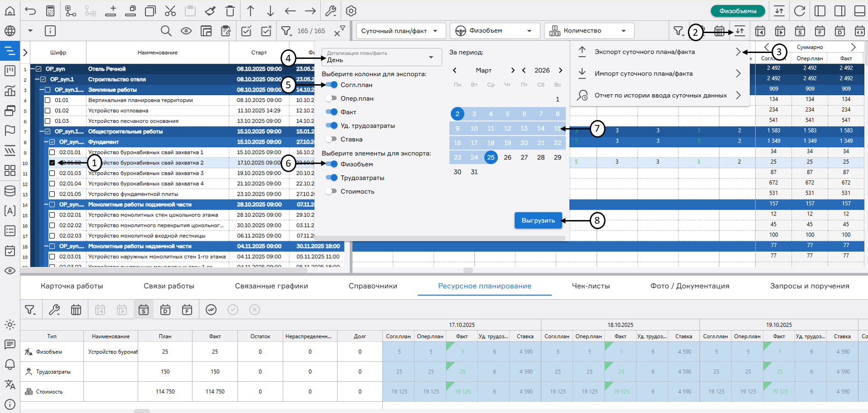Click the search magnifier icon
Viewport: 868px width, 413px height.
coord(166,31)
